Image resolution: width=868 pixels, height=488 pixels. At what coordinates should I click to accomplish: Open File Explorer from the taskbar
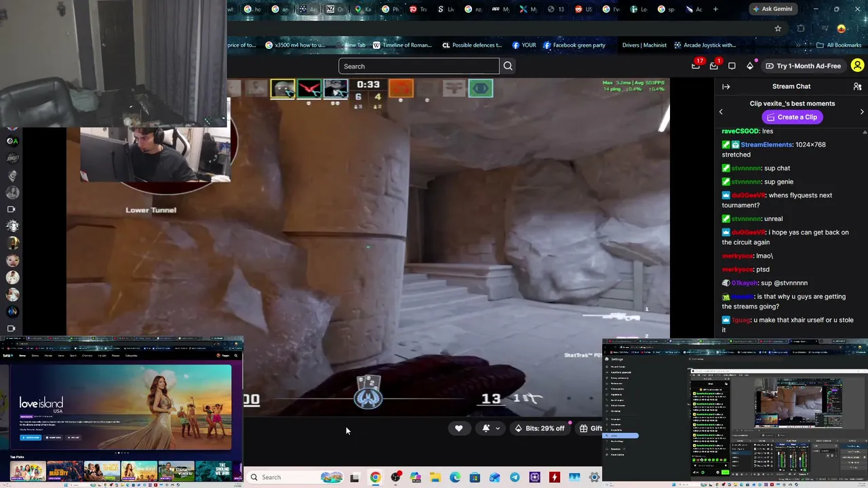coord(435,477)
